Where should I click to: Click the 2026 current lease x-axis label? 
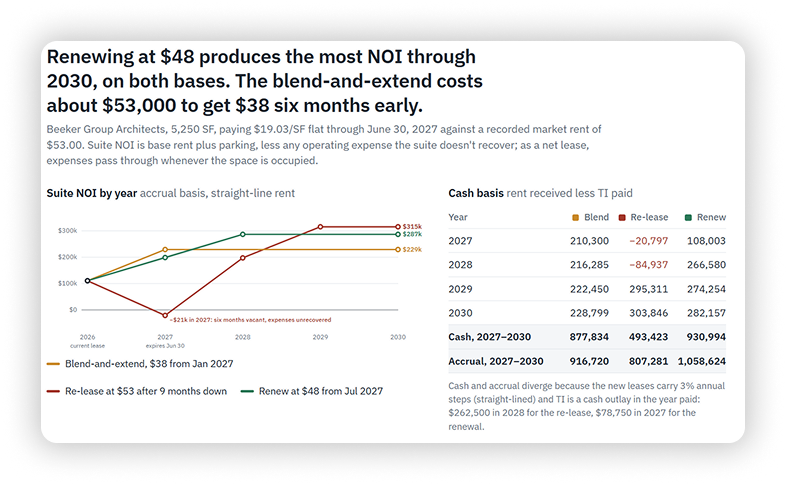tap(87, 341)
